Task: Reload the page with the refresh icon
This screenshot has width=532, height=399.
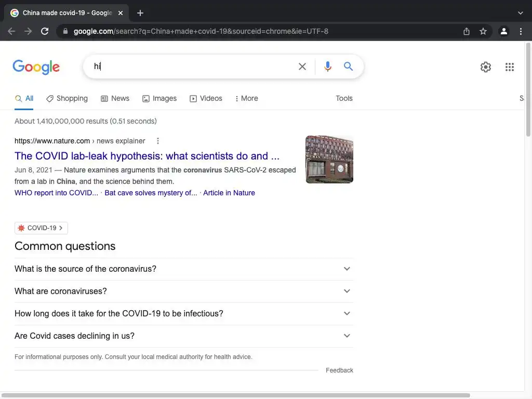Action: click(45, 31)
